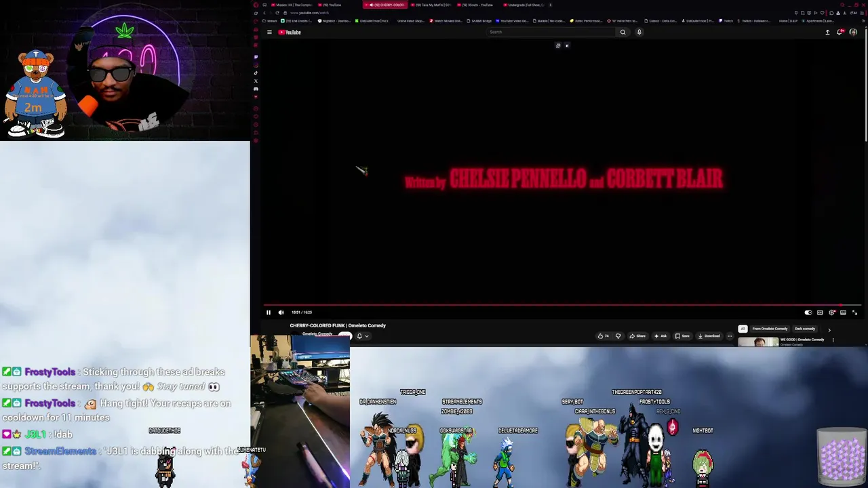Open the DatDudeTmoe | Kick bookmark
868x488 pixels.
(372, 21)
